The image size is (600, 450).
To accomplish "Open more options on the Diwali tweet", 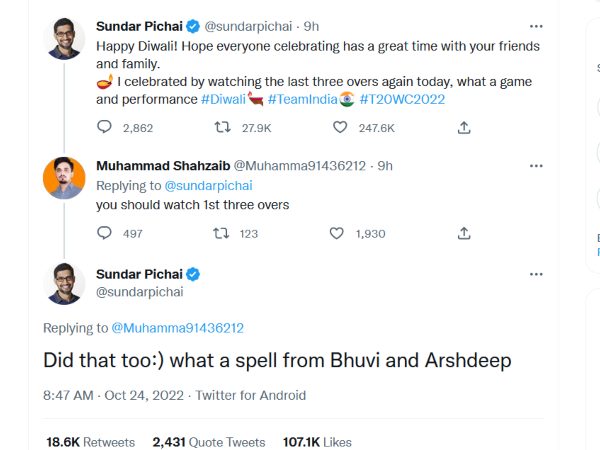I will (537, 25).
